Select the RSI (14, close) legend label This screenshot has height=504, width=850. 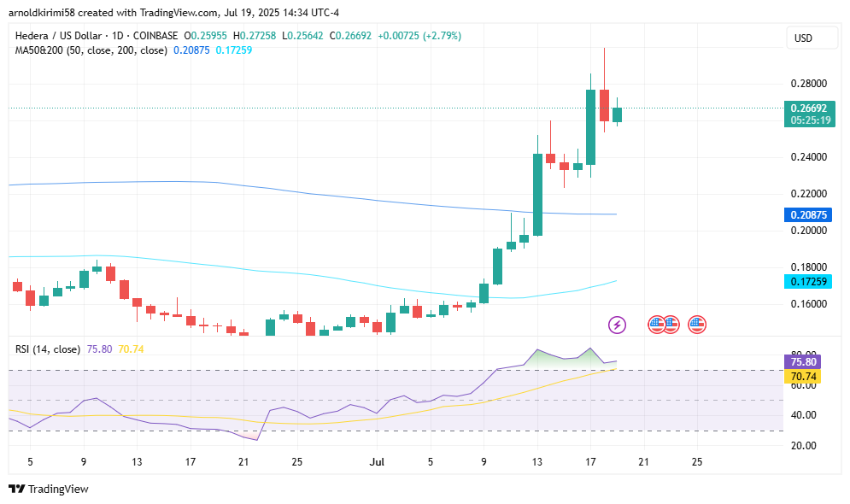click(48, 349)
